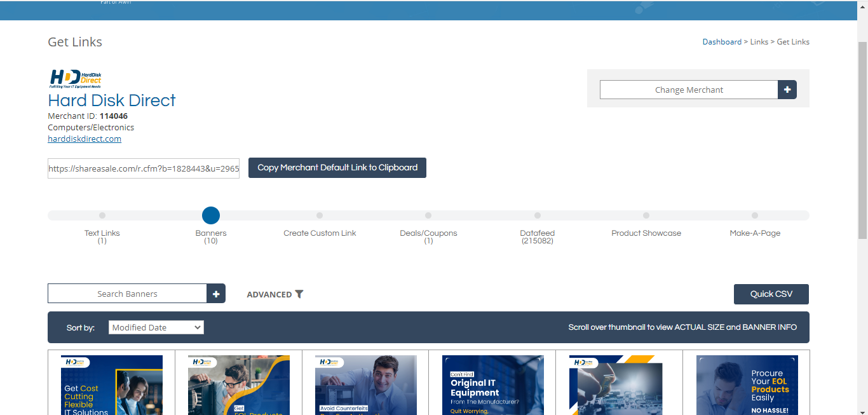Focus the Search Banners input
868x415 pixels.
click(128, 294)
